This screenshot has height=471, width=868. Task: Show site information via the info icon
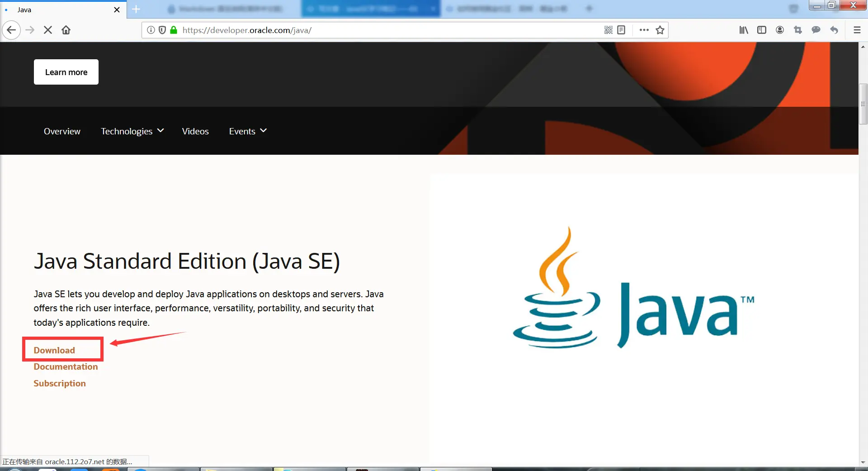[151, 30]
